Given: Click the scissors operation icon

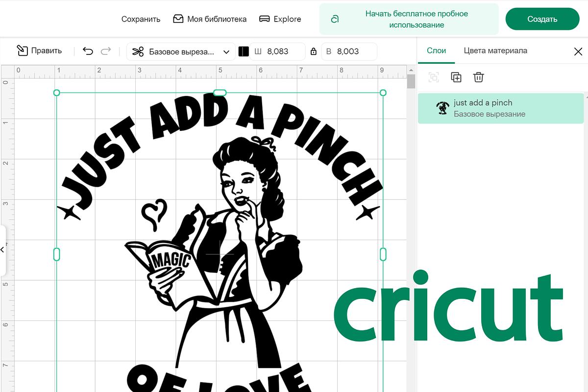Looking at the screenshot, I should coord(138,51).
